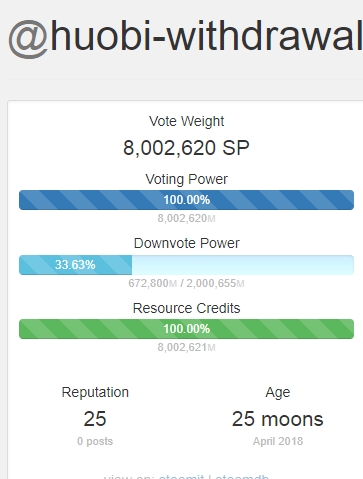Open the steemdb link at the bottom

[x=241, y=477]
